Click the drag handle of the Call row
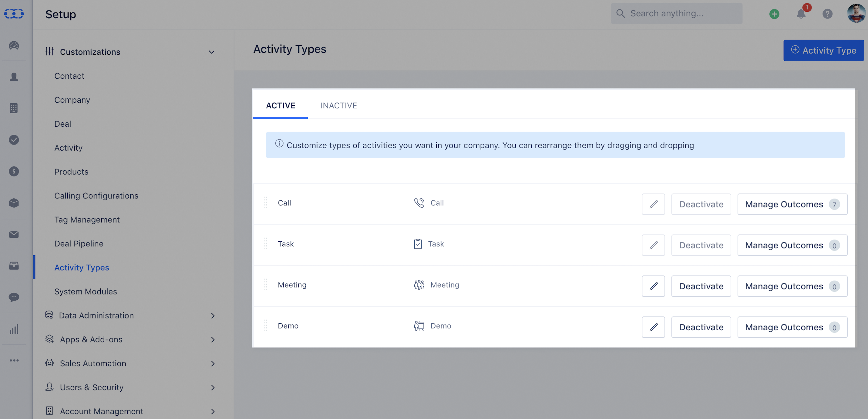Viewport: 868px width, 419px height. (266, 203)
